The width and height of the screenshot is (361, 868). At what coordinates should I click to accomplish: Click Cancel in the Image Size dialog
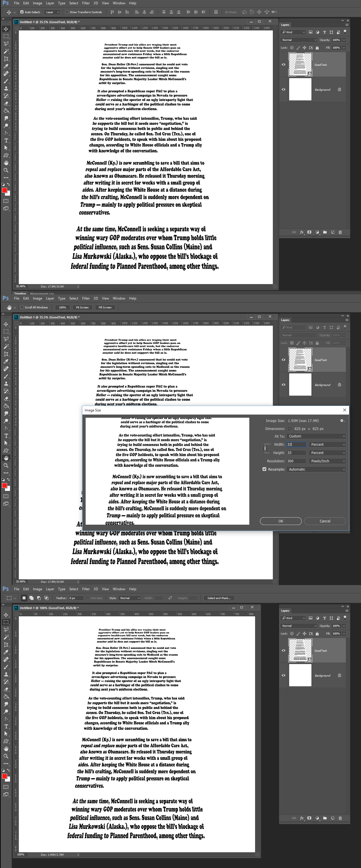point(325,521)
